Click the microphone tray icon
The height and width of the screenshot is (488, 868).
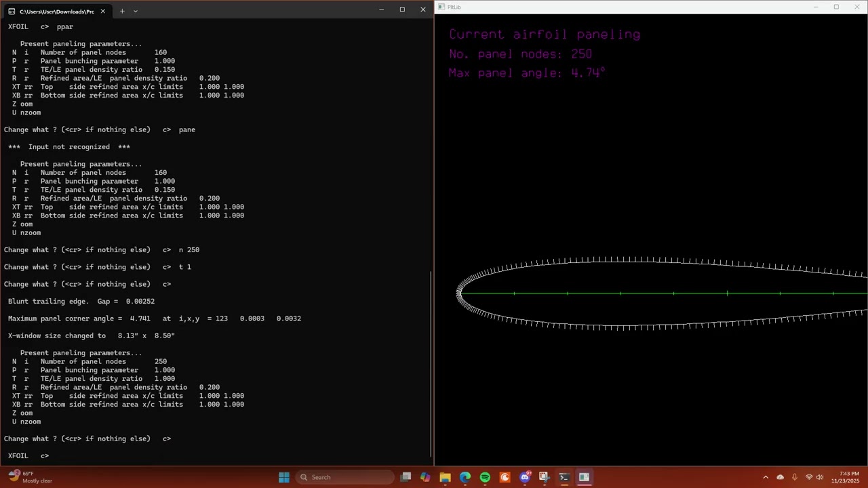pos(795,477)
